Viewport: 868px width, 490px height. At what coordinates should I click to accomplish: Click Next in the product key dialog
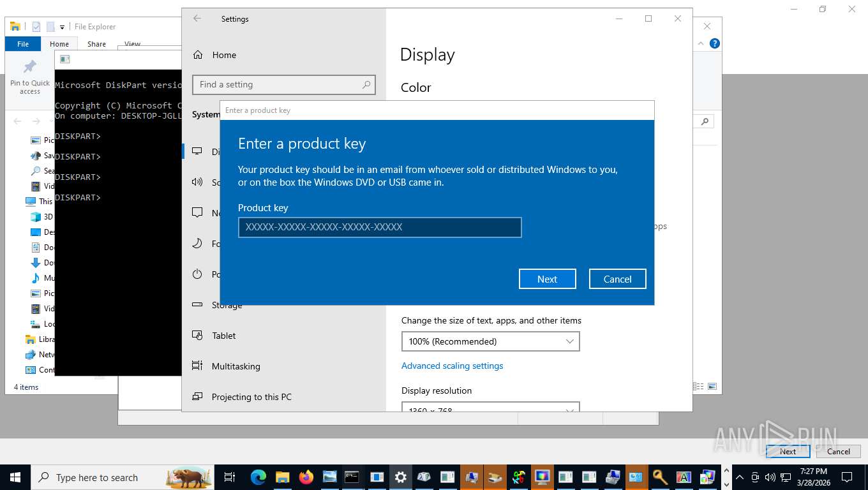pyautogui.click(x=548, y=279)
